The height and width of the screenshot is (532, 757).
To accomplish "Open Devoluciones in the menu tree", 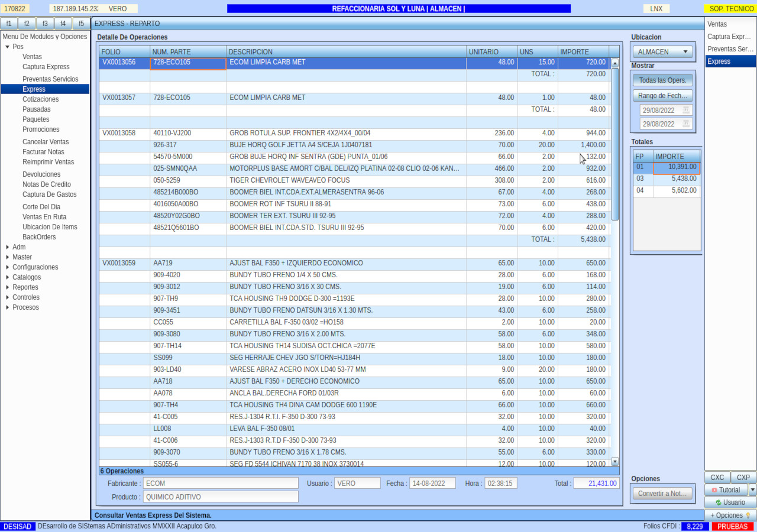I will (x=41, y=174).
